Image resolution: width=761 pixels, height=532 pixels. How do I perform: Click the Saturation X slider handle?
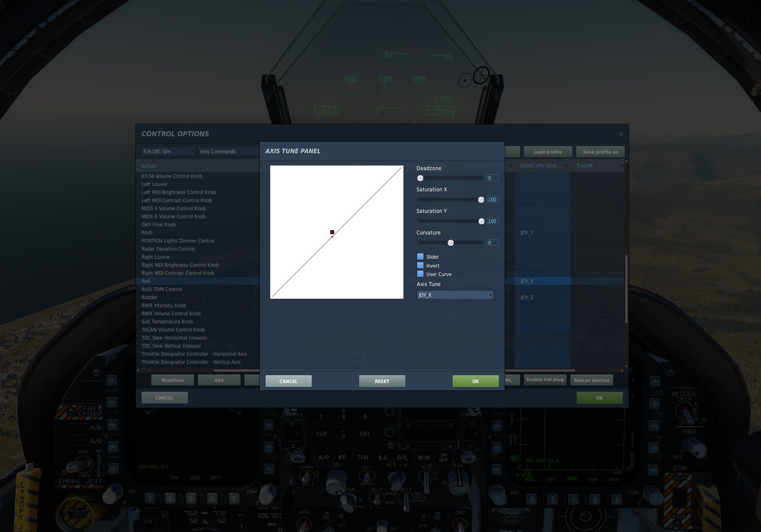(x=481, y=200)
